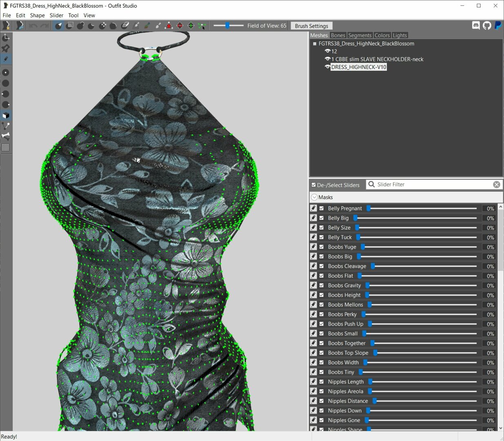The height and width of the screenshot is (441, 504).
Task: Hide the DRESS_HIGHNECK-V10 mesh via eye icon
Action: tap(327, 67)
